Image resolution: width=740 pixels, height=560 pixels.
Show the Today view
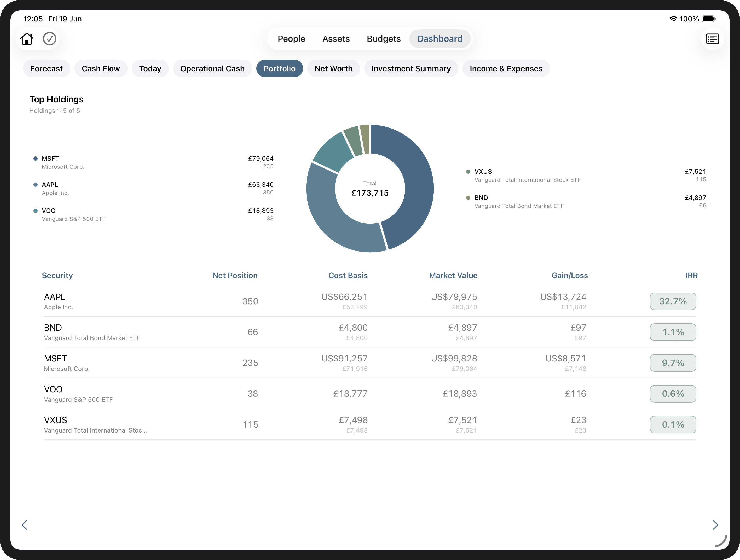[150, 68]
